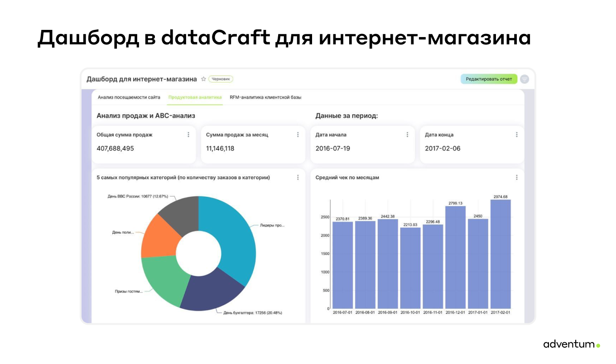The width and height of the screenshot is (616, 364).
Task: Open options menu for Дата конца card
Action: pos(516,134)
